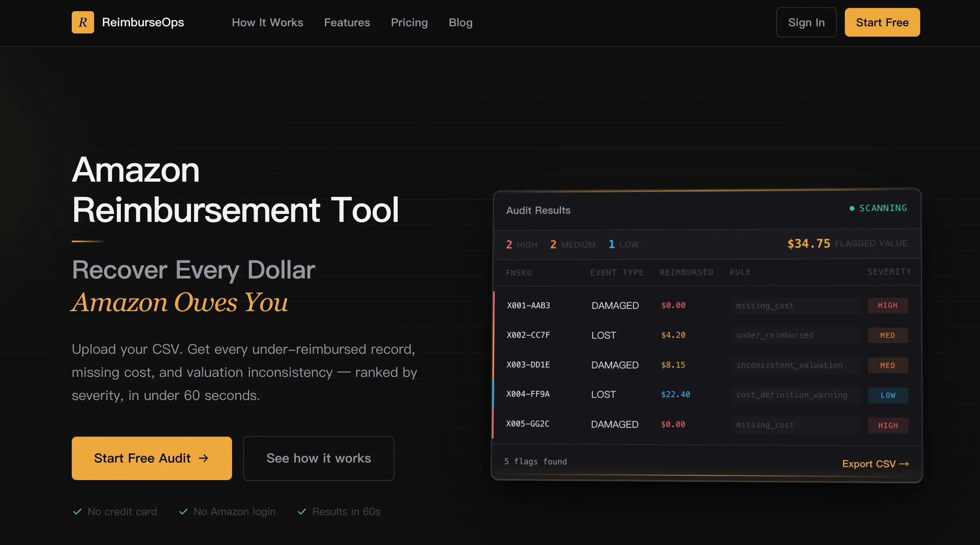Go to the Pricing page
Viewport: 980px width, 545px height.
[409, 22]
